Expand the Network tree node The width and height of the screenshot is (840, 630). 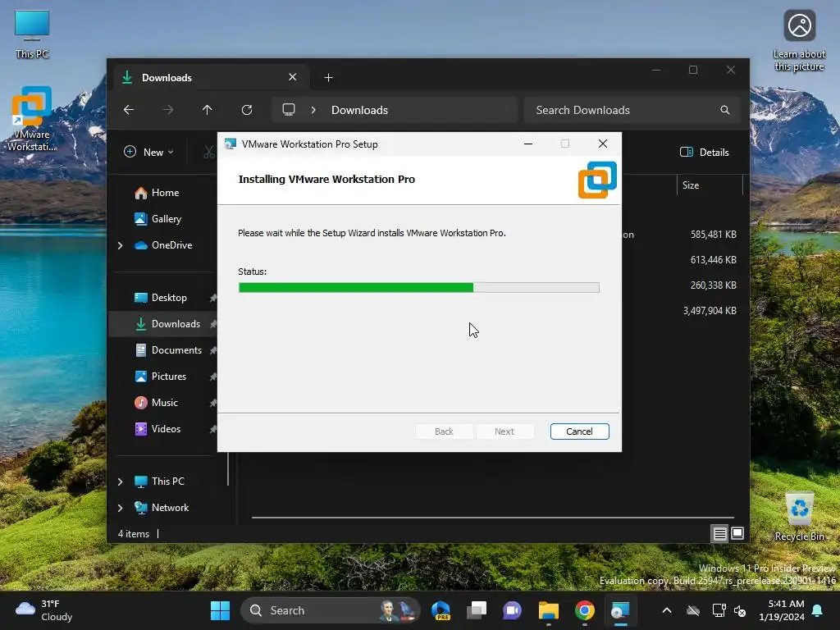point(120,508)
